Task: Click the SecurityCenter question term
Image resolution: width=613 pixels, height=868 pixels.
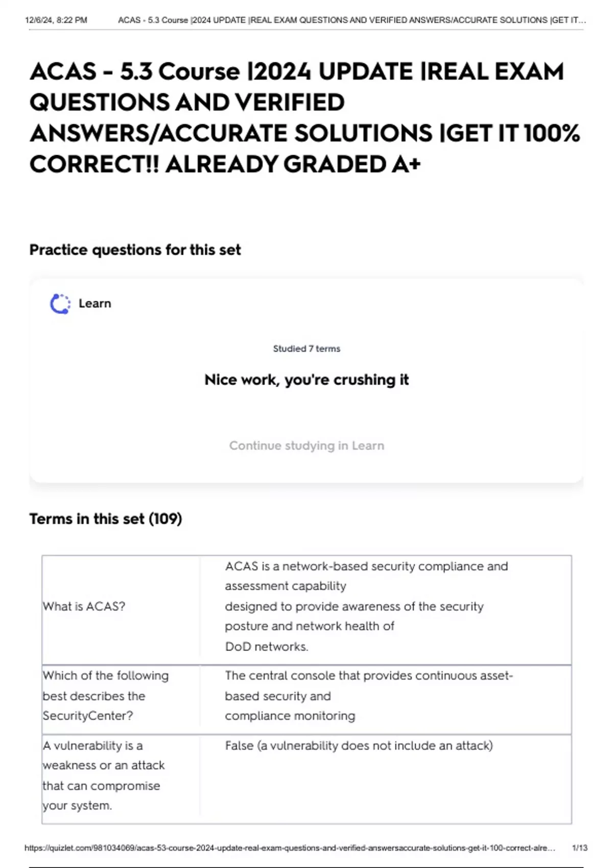Action: [106, 695]
